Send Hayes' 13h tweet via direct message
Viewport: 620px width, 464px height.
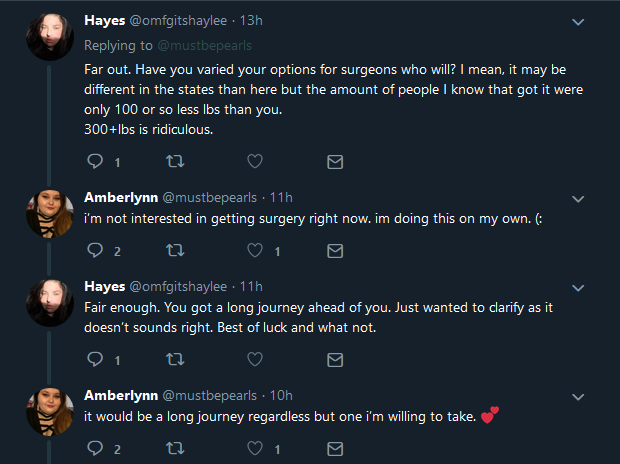(x=335, y=161)
